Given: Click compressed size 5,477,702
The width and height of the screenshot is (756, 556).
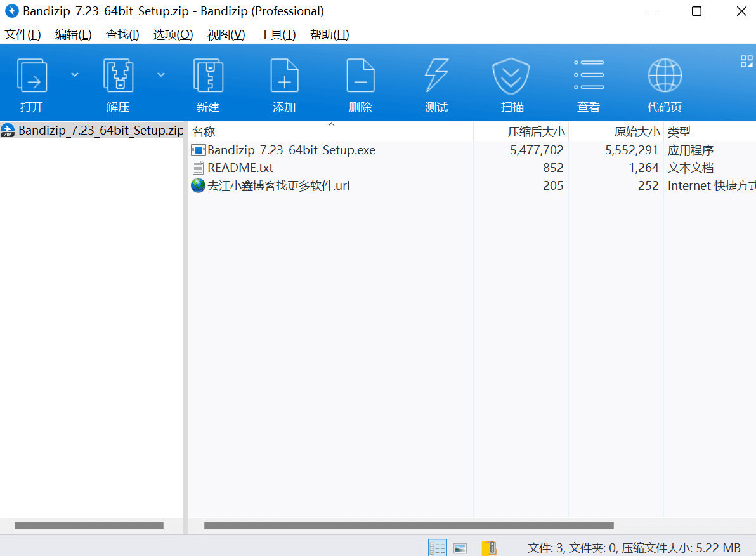Looking at the screenshot, I should (x=537, y=150).
